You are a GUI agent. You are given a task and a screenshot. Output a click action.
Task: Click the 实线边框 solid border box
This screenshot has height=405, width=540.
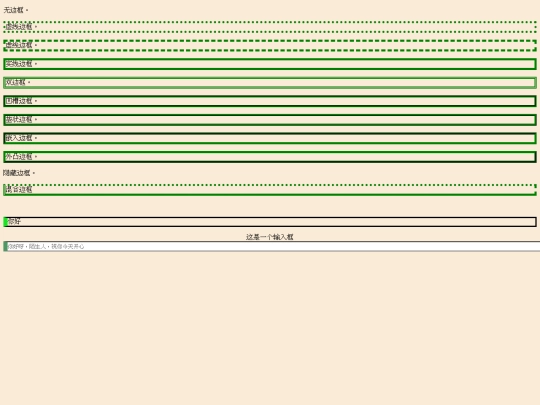click(270, 64)
